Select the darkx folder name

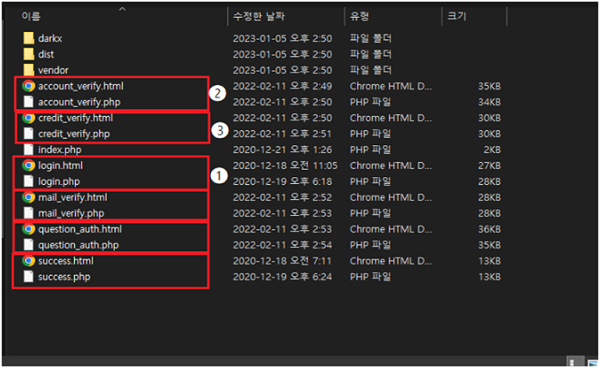(x=50, y=38)
